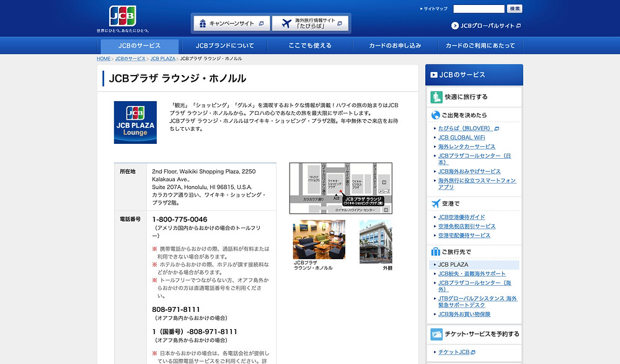Open the JCB海外おみやげサービス link
The height and width of the screenshot is (364, 620).
pos(469,172)
